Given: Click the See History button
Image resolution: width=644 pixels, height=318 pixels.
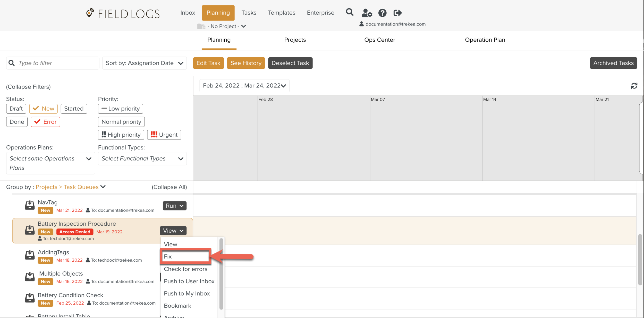Looking at the screenshot, I should tap(246, 63).
